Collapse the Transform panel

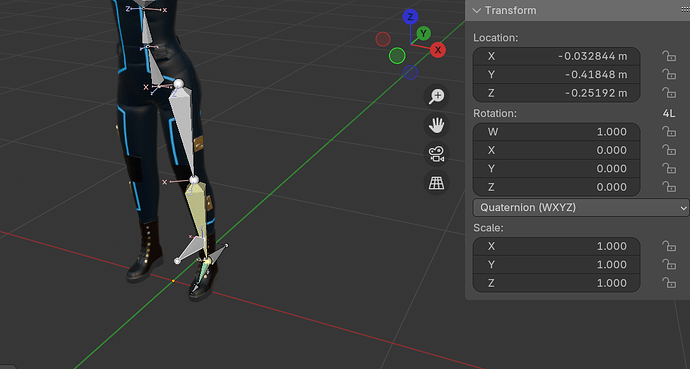point(477,11)
